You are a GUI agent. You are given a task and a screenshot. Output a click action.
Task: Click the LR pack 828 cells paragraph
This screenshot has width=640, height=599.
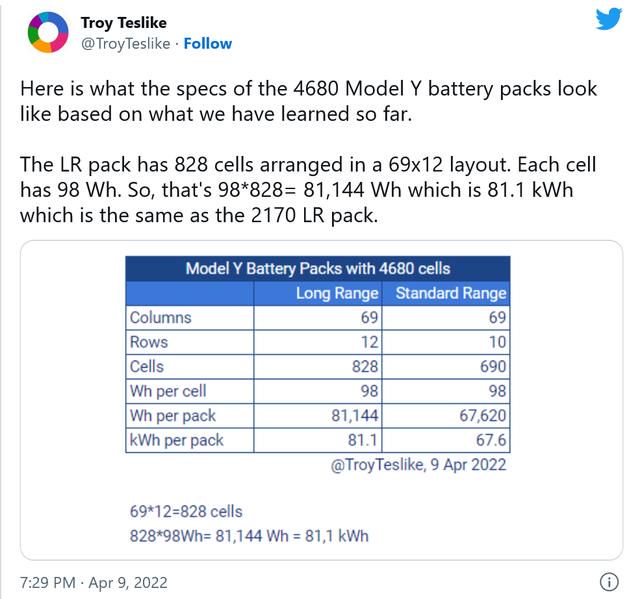point(308,190)
